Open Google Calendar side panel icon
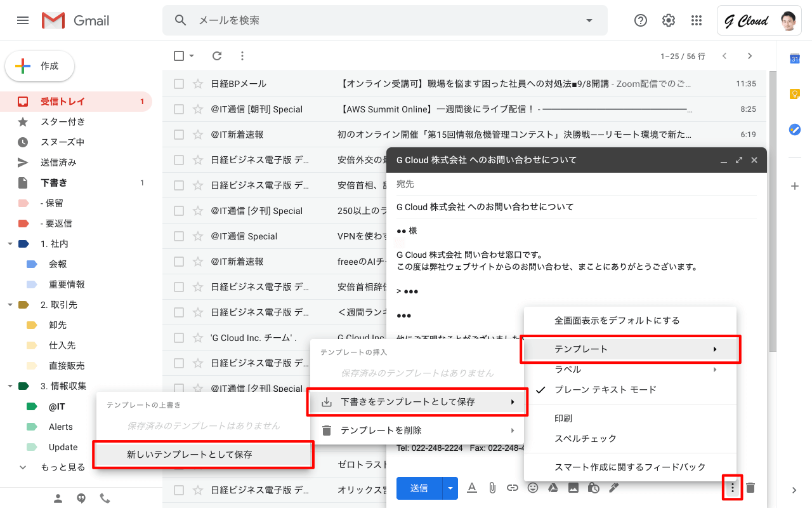This screenshot has height=508, width=812. coord(794,58)
